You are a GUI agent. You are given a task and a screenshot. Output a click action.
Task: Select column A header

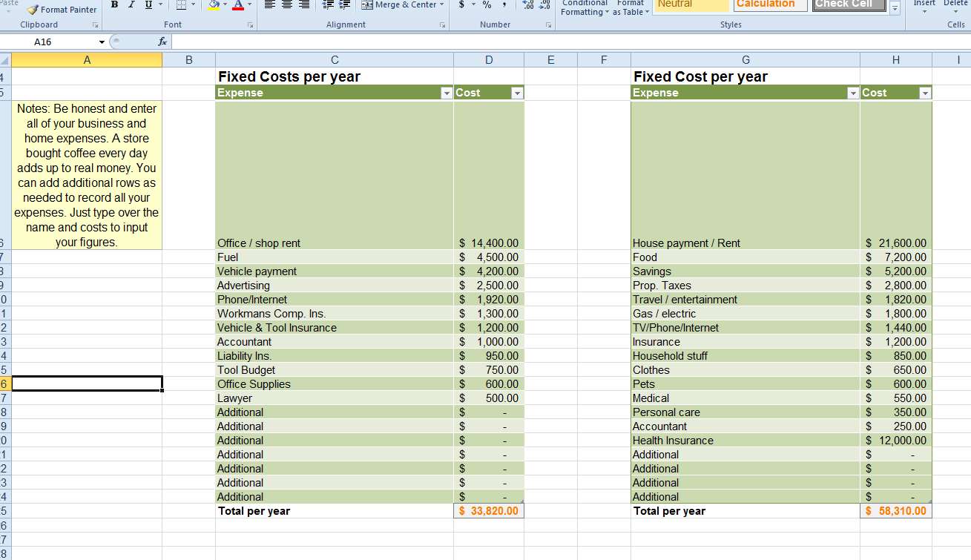(x=87, y=60)
